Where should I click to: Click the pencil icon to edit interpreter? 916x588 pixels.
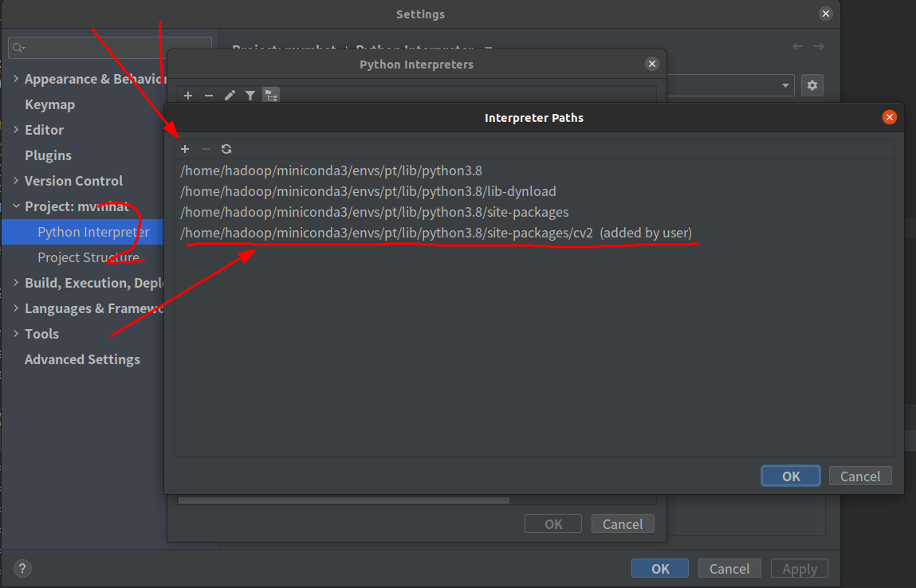coord(230,96)
